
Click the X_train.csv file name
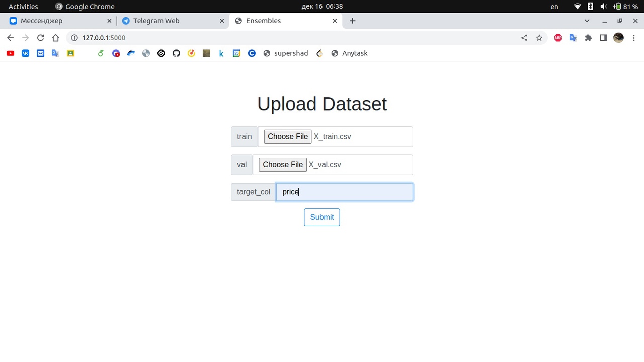[x=333, y=136]
